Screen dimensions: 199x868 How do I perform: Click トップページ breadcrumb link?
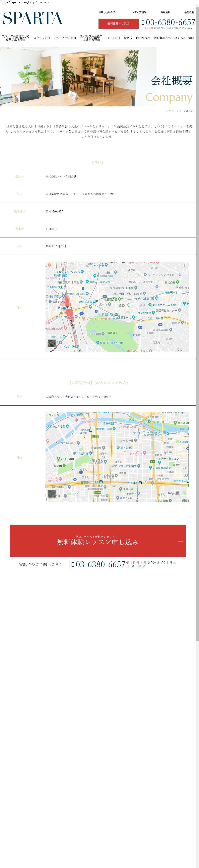pyautogui.click(x=171, y=111)
